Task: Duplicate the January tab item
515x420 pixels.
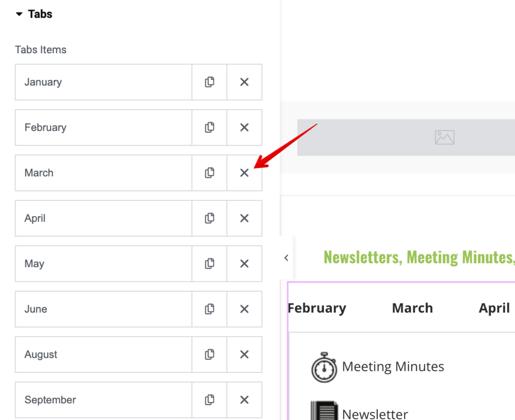Action: click(210, 82)
